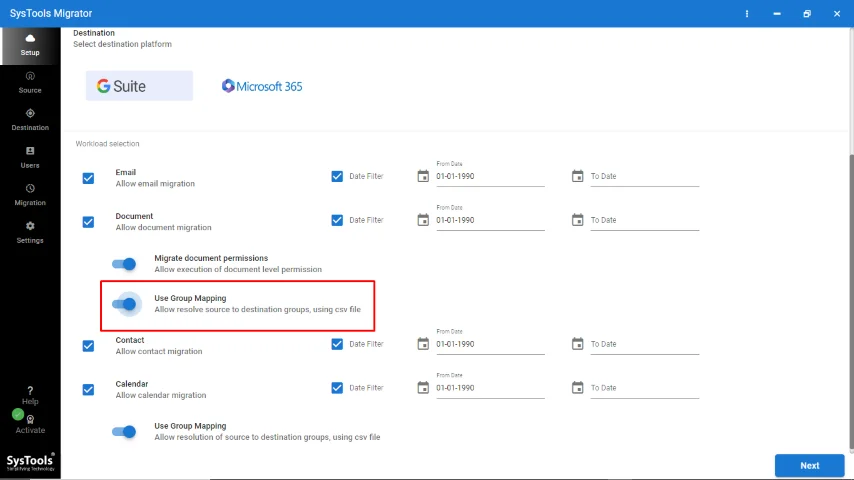
Task: Click the Contact To Date field
Action: coord(645,344)
